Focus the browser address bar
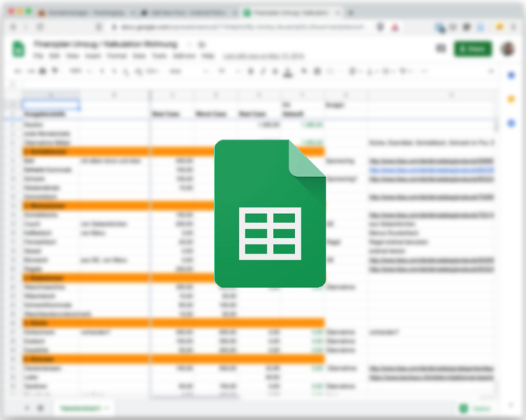The height and width of the screenshot is (420, 526). (242, 27)
